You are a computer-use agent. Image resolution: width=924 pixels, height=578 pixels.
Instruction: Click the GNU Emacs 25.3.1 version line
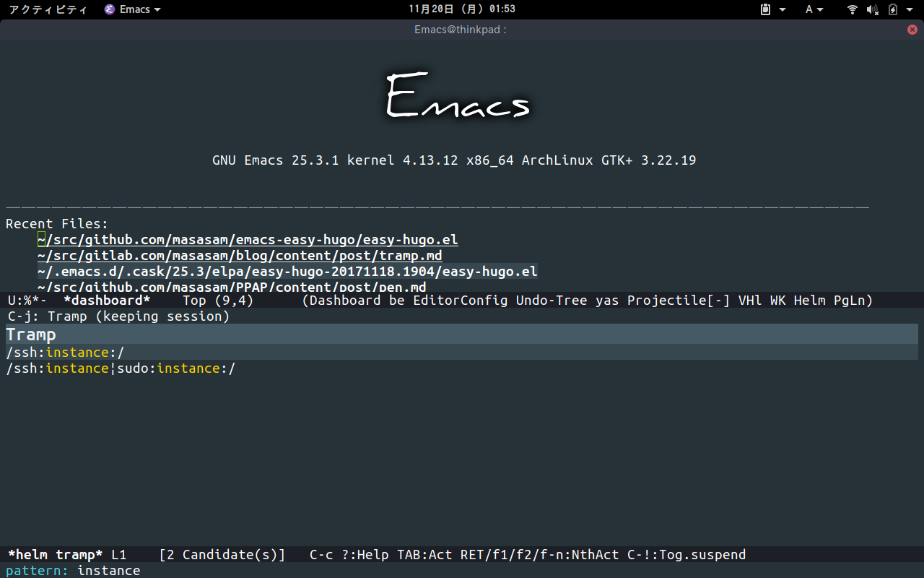tap(454, 160)
